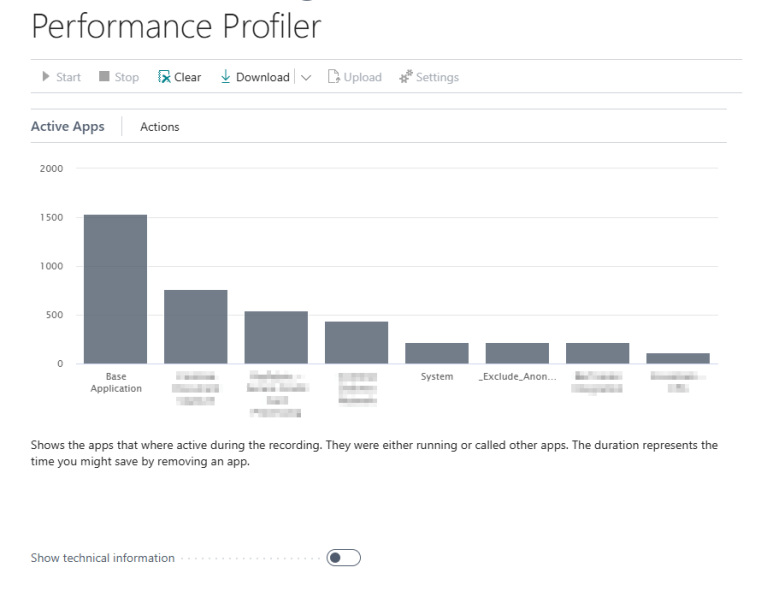
Task: Click the System axis label
Action: 437,376
